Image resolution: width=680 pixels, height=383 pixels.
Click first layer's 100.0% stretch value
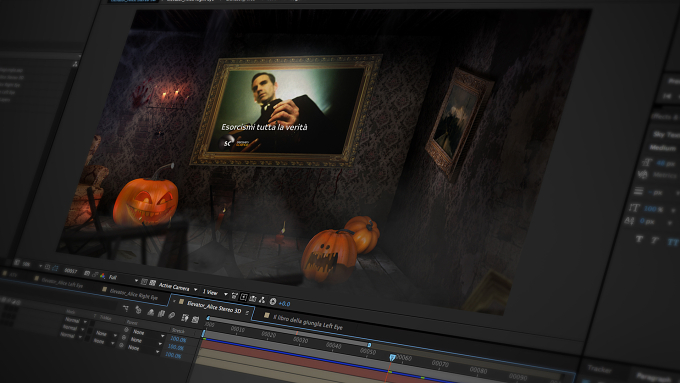(x=178, y=339)
